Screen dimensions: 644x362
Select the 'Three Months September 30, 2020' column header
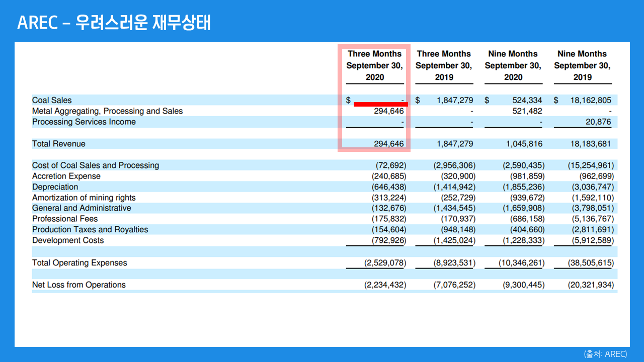[x=375, y=65]
